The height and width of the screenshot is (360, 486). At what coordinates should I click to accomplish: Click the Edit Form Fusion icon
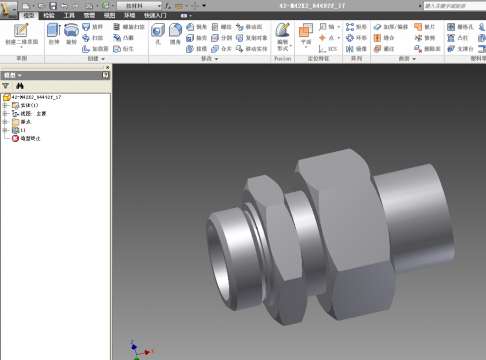pos(283,36)
